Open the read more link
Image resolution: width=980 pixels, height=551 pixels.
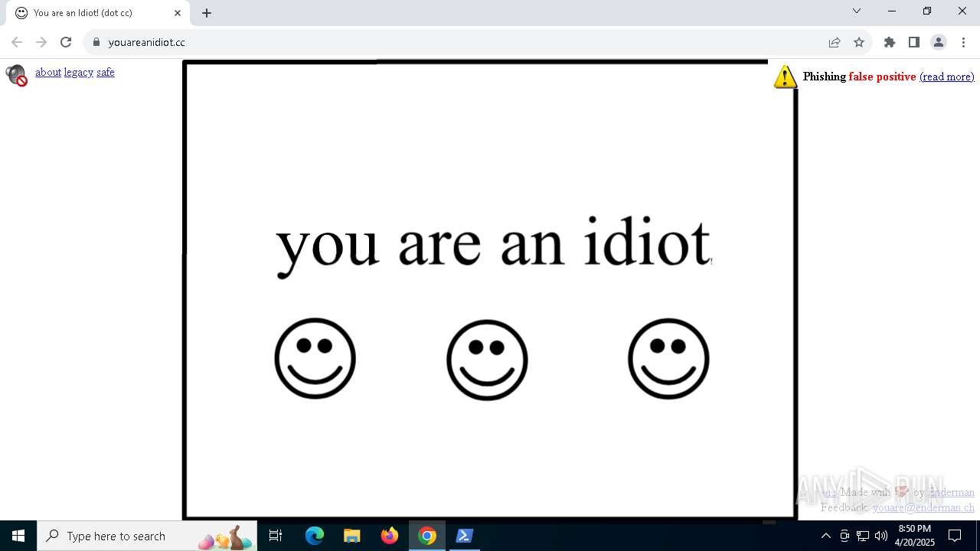point(947,77)
